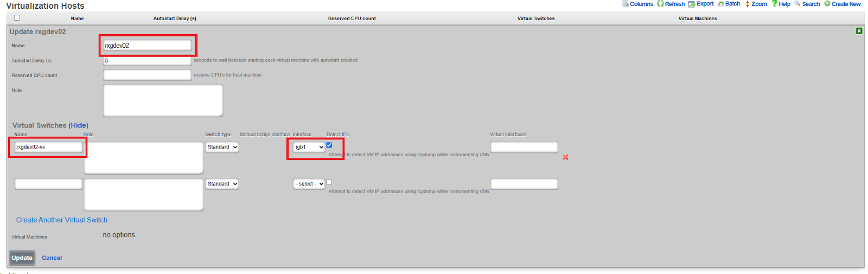Open the igb1 Interface dropdown
This screenshot has width=868, height=274.
point(309,147)
